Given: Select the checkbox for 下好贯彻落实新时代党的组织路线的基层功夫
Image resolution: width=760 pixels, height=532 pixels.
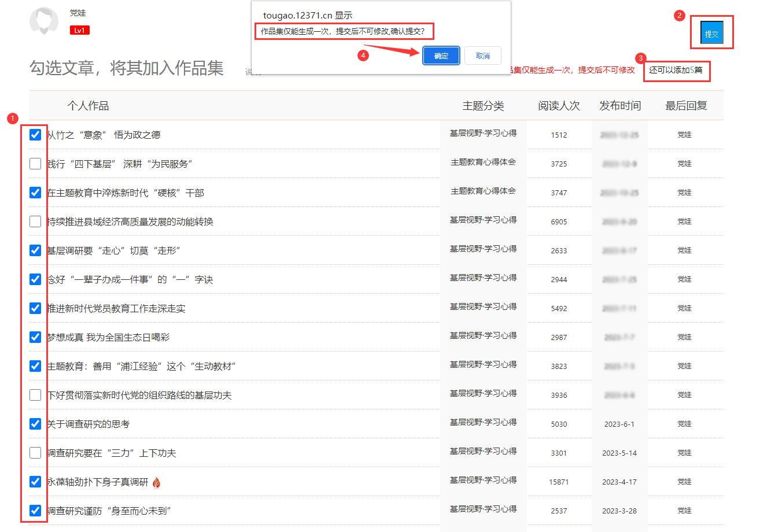Looking at the screenshot, I should (35, 395).
